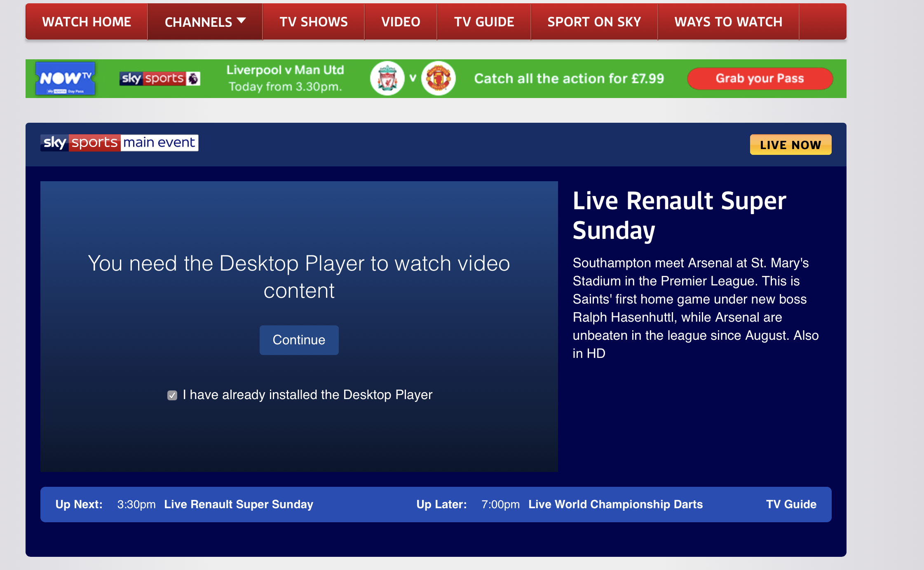
Task: Click the 'Up Next:' label
Action: pyautogui.click(x=79, y=505)
